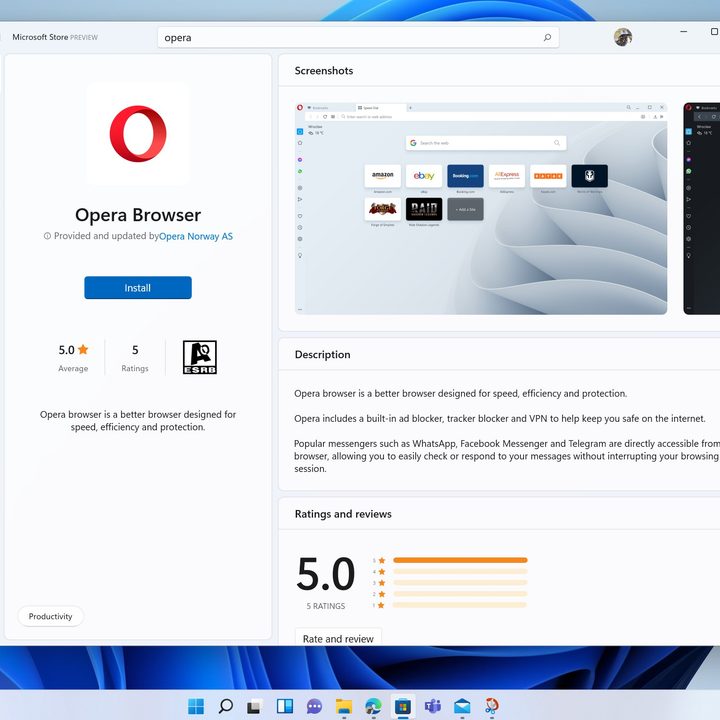Click the info icon beside 'Provided and updated by'
This screenshot has height=720, width=720.
point(47,236)
